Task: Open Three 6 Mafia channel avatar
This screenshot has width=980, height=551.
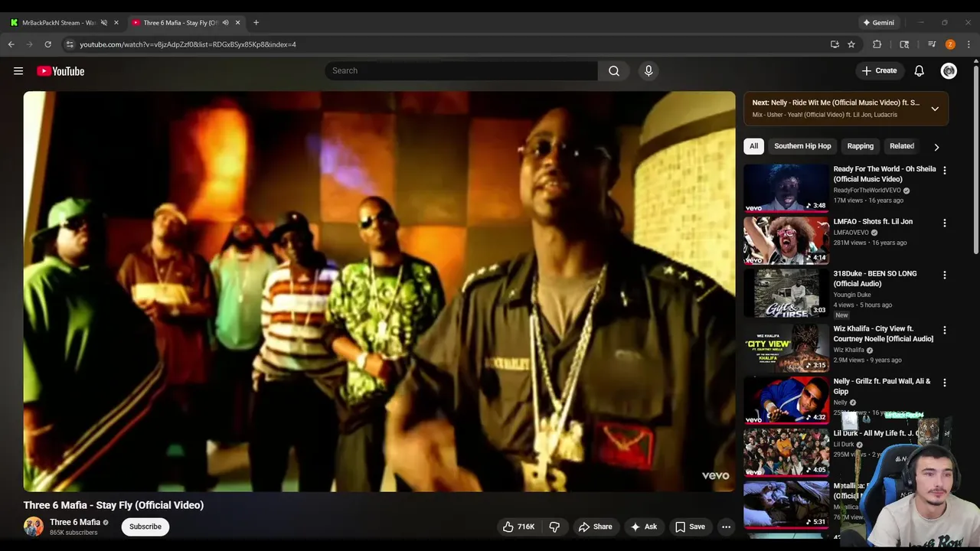Action: click(x=34, y=527)
